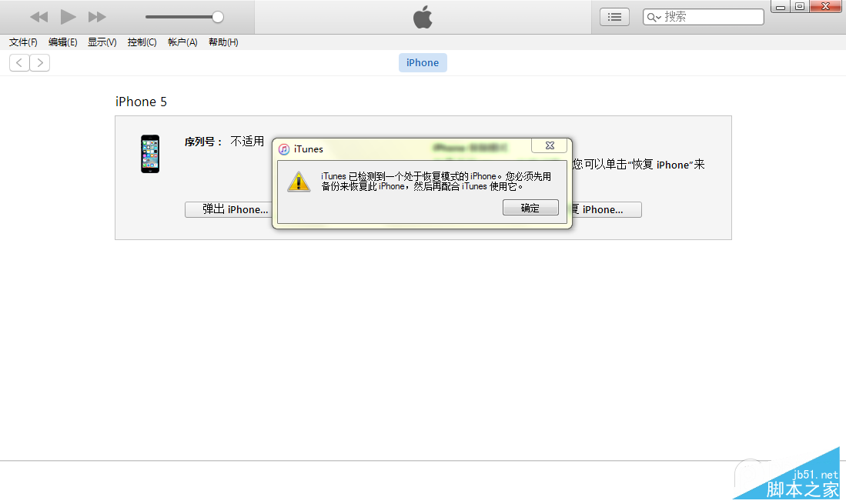Click the rewind previous track button
The image size is (846, 504).
point(38,17)
